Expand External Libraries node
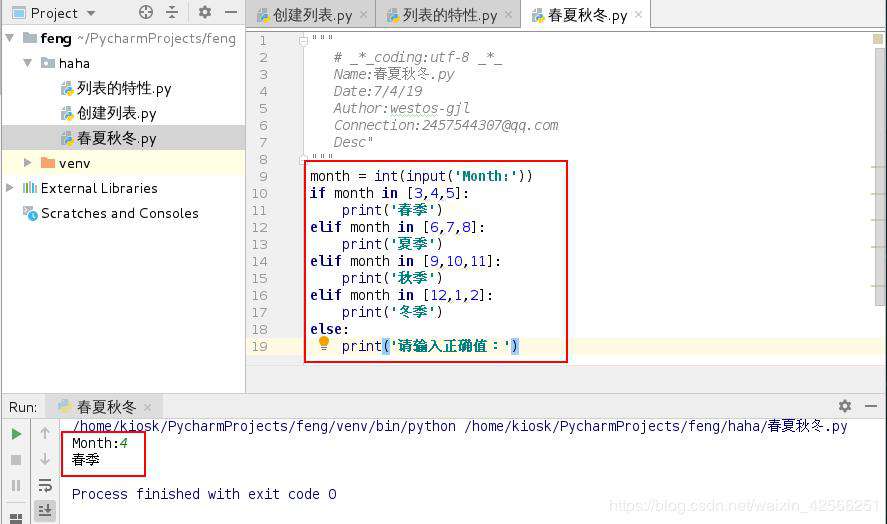Viewport: 887px width, 524px height. coord(10,187)
